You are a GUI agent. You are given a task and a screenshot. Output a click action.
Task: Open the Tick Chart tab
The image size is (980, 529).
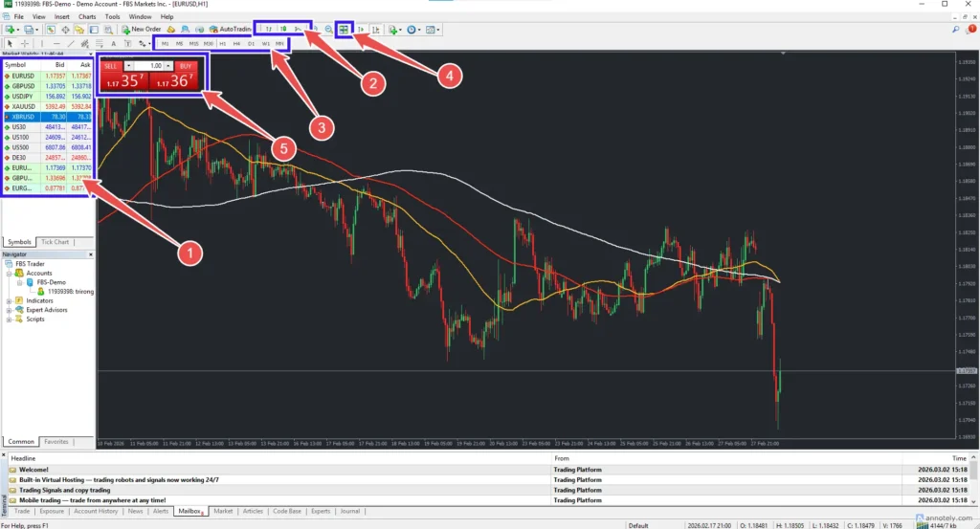[56, 242]
